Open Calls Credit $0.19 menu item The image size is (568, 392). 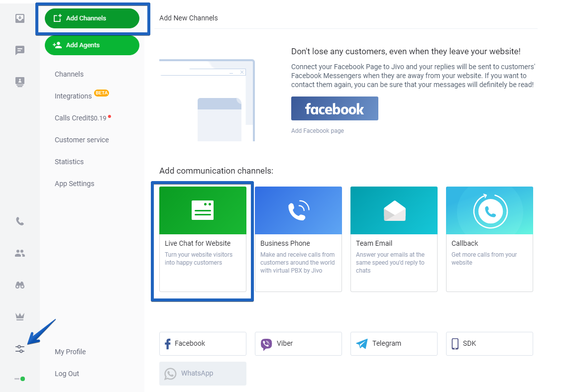click(x=83, y=118)
